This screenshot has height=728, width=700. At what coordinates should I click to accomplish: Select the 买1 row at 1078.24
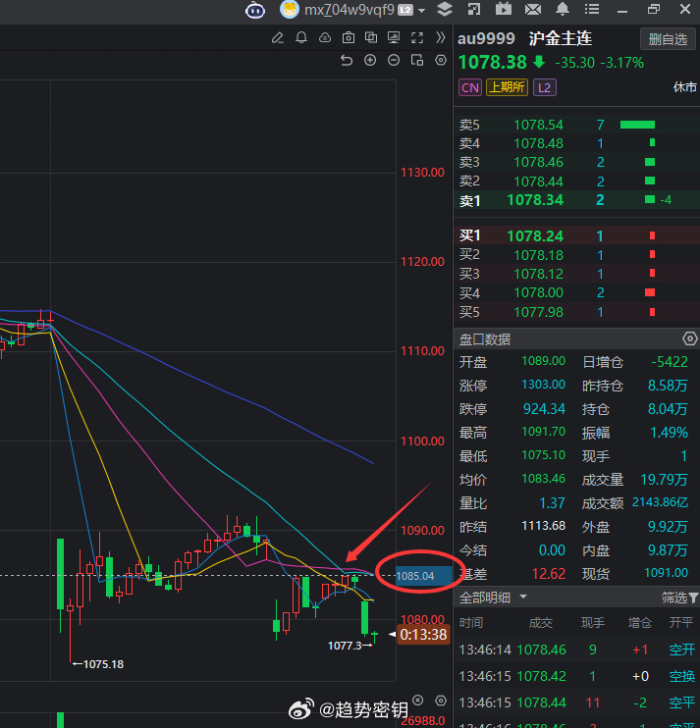(x=576, y=235)
